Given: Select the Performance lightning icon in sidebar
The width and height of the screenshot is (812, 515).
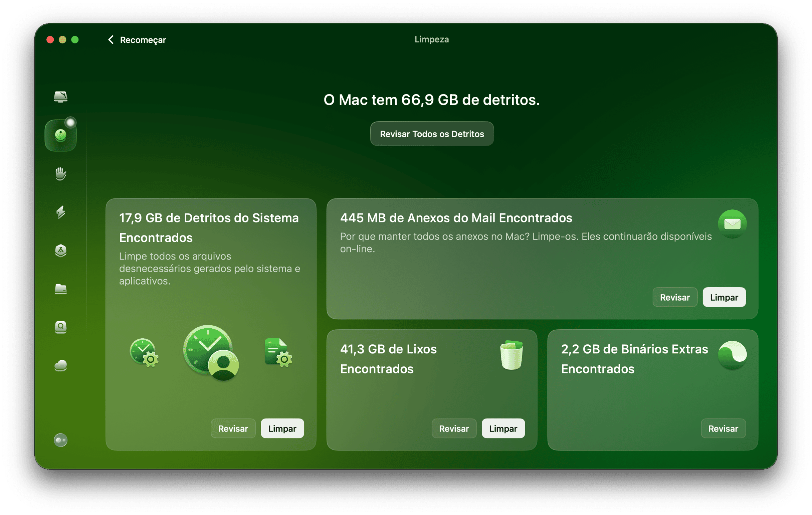Looking at the screenshot, I should coord(61,213).
